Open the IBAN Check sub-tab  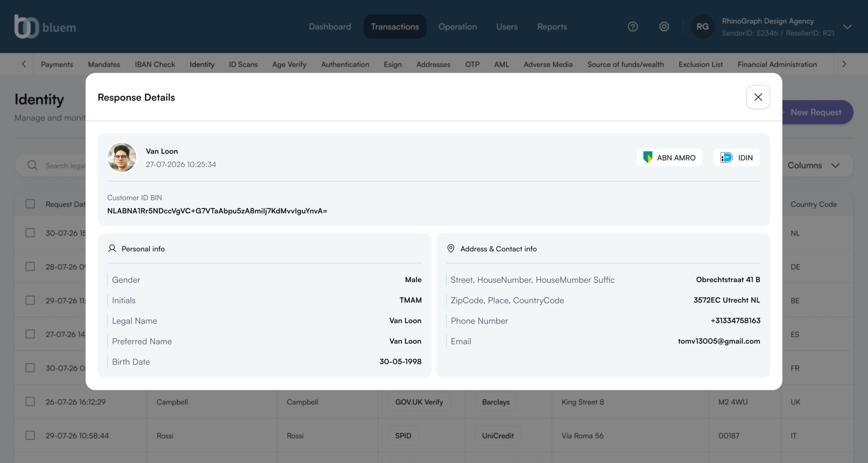coord(155,64)
